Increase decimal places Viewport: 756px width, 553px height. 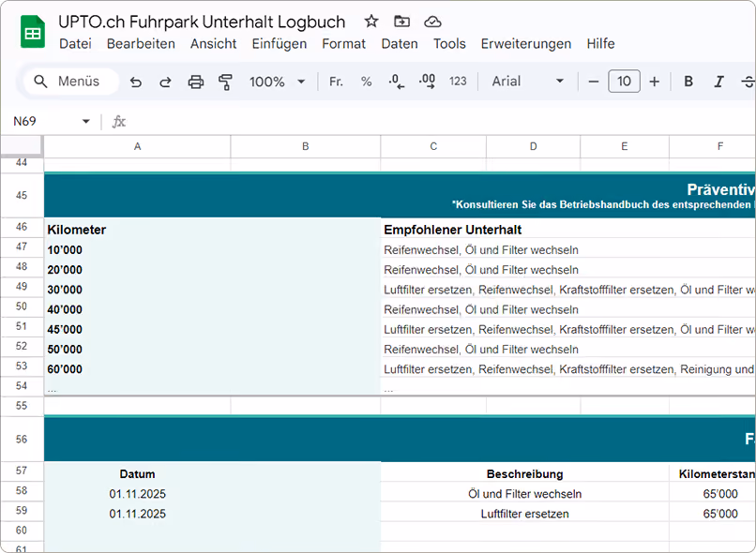427,82
